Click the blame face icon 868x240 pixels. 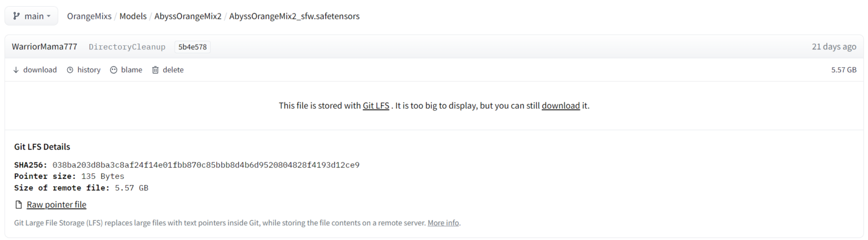pos(114,70)
